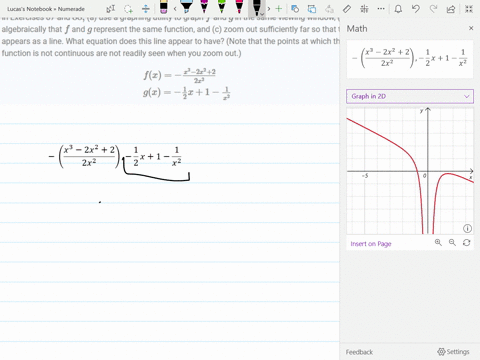The height and width of the screenshot is (360, 480).
Task: Select the Lasso Select tool
Action: (128, 9)
